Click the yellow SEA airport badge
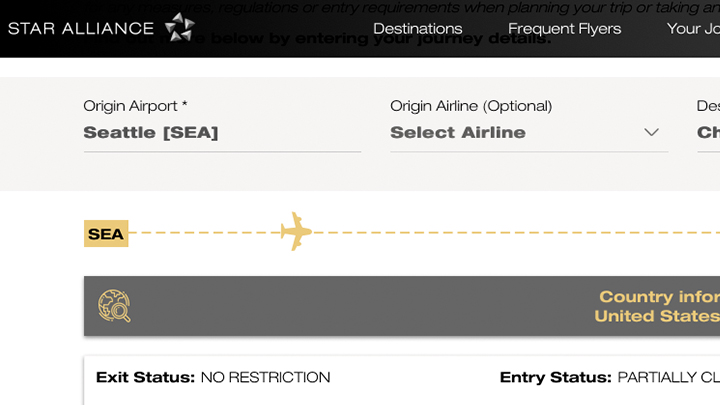 (106, 234)
